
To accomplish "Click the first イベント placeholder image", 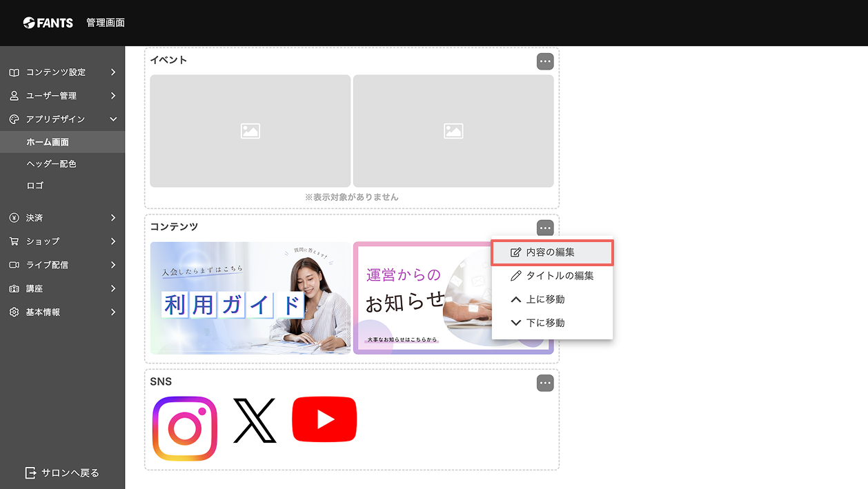I will point(250,131).
